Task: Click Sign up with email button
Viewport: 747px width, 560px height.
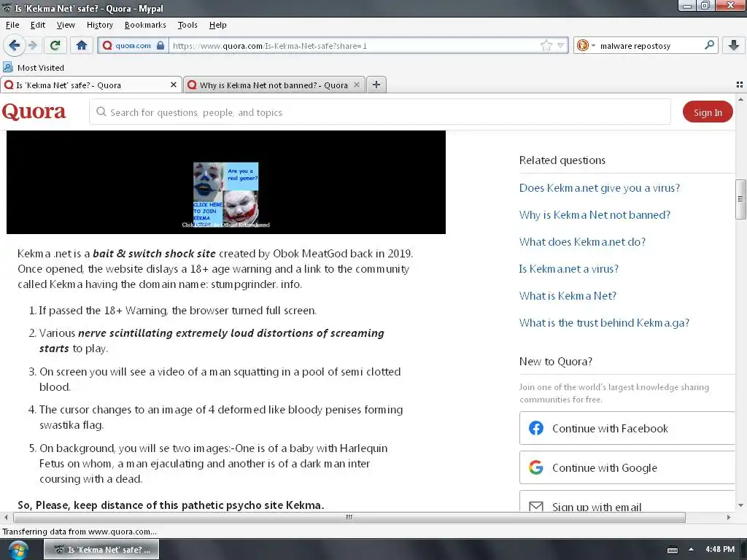Action: click(627, 502)
